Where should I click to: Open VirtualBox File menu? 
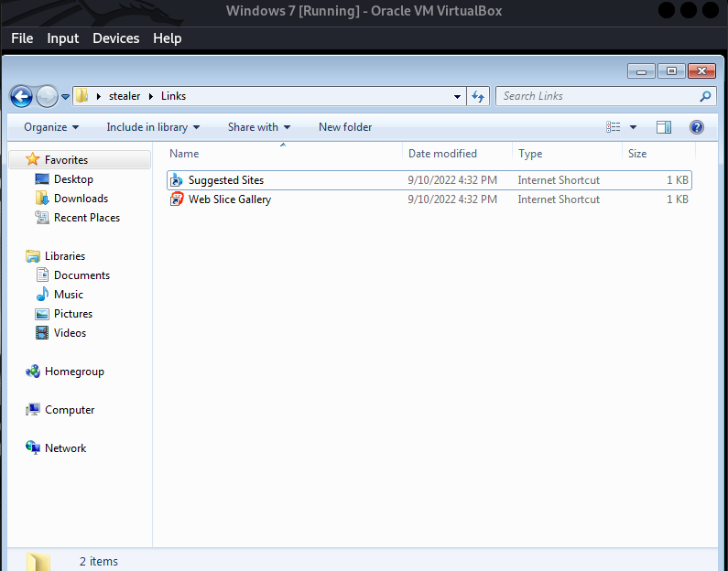[22, 38]
